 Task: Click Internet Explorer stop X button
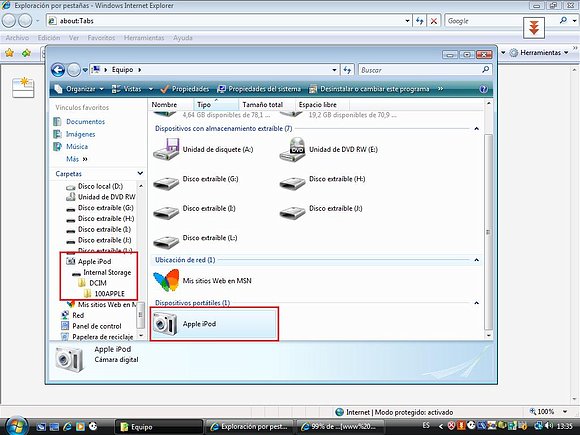[434, 21]
